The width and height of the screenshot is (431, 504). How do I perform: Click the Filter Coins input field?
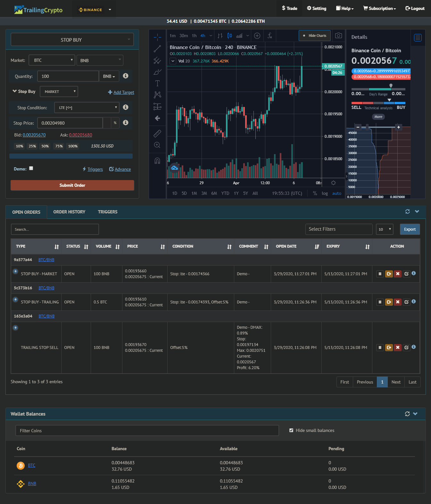[147, 431]
